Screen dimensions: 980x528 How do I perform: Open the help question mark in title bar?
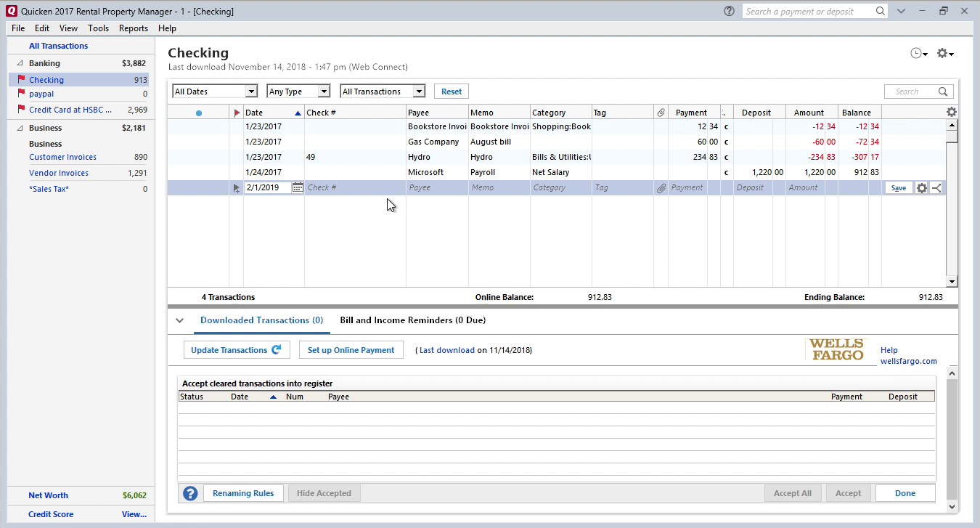tap(729, 11)
